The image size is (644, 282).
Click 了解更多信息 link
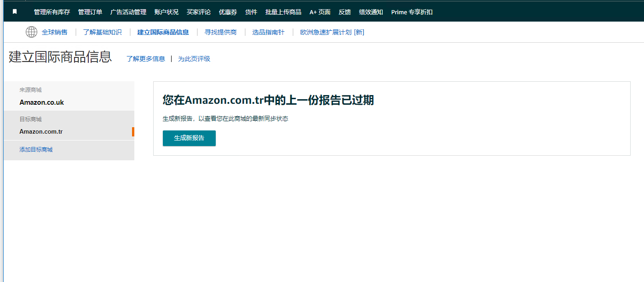tap(146, 59)
